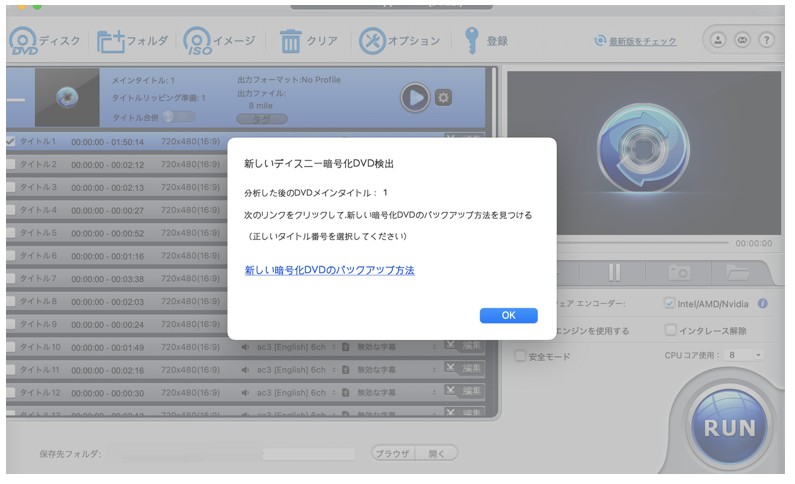Enable the 安全モード checkbox
Image resolution: width=795 pixels, height=484 pixels.
click(x=520, y=356)
